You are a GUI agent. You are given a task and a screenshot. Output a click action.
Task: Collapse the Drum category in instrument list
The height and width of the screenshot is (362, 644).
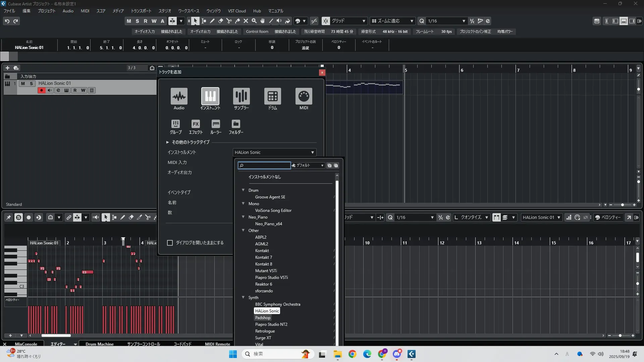243,190
